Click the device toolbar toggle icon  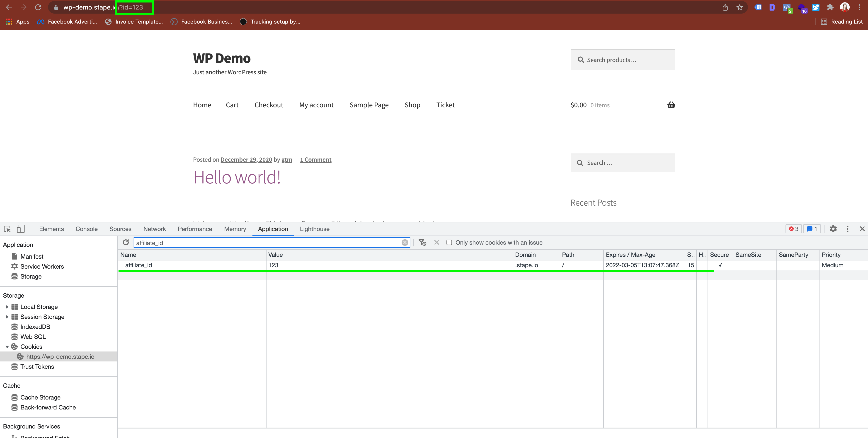21,229
